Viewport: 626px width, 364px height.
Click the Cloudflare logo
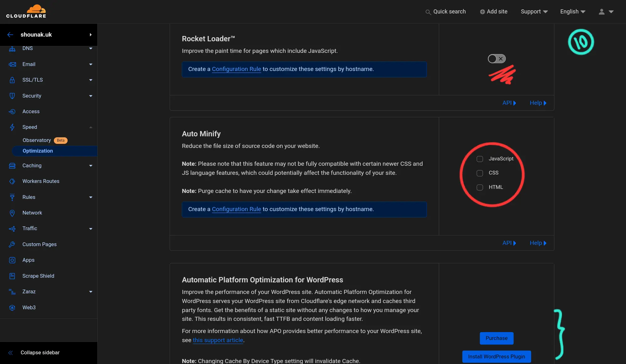coord(26,11)
